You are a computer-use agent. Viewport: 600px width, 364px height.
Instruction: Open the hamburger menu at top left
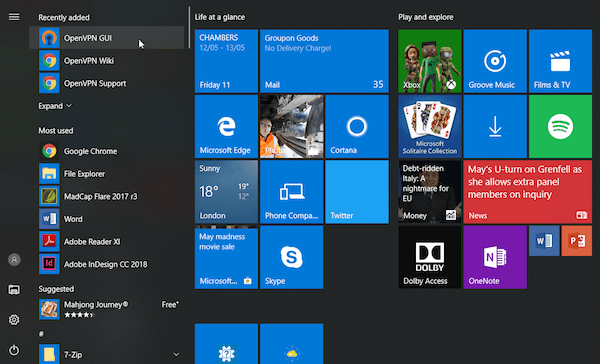(14, 17)
